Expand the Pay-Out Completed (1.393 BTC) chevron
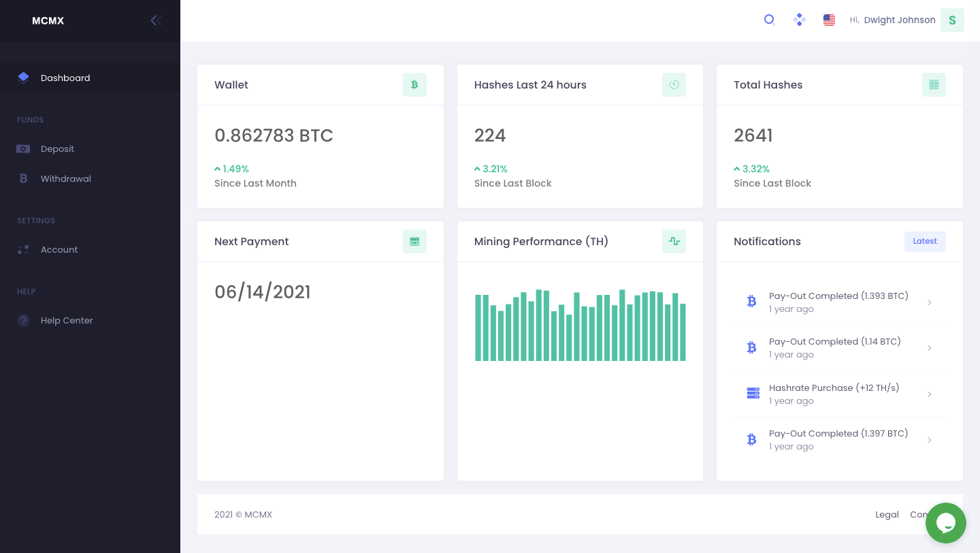980x553 pixels. pyautogui.click(x=930, y=302)
